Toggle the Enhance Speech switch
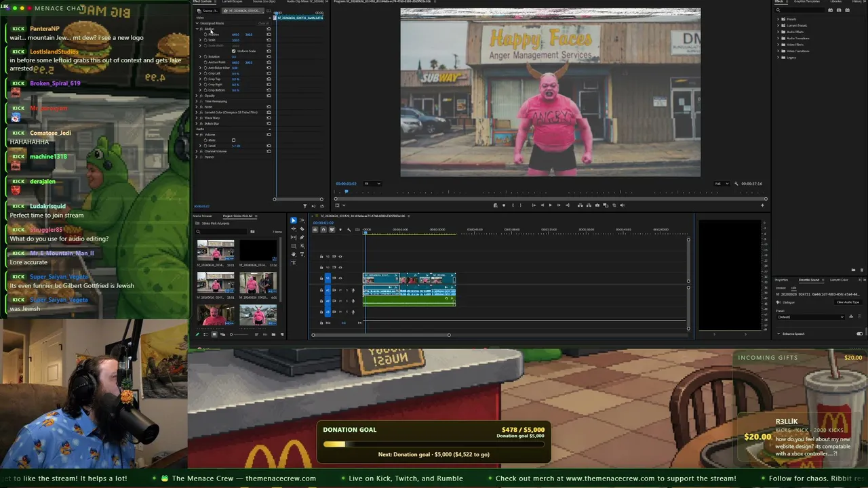This screenshot has width=868, height=488. click(860, 333)
